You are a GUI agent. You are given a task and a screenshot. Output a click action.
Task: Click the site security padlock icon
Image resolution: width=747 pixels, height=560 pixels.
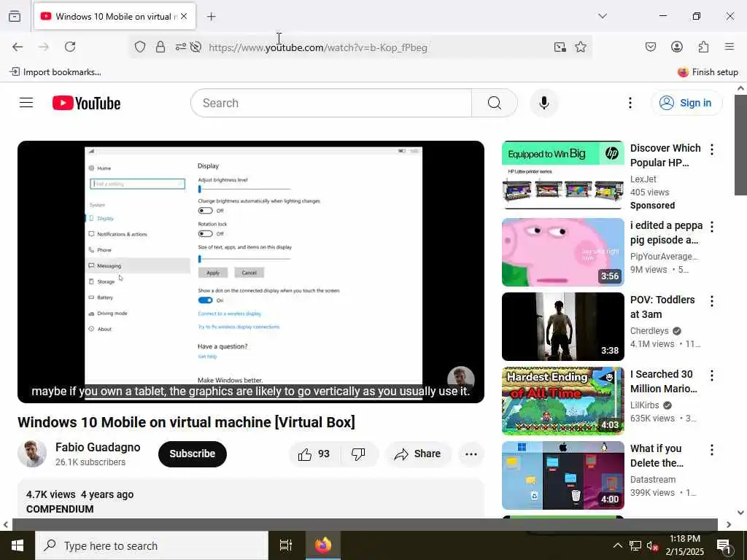(x=160, y=47)
